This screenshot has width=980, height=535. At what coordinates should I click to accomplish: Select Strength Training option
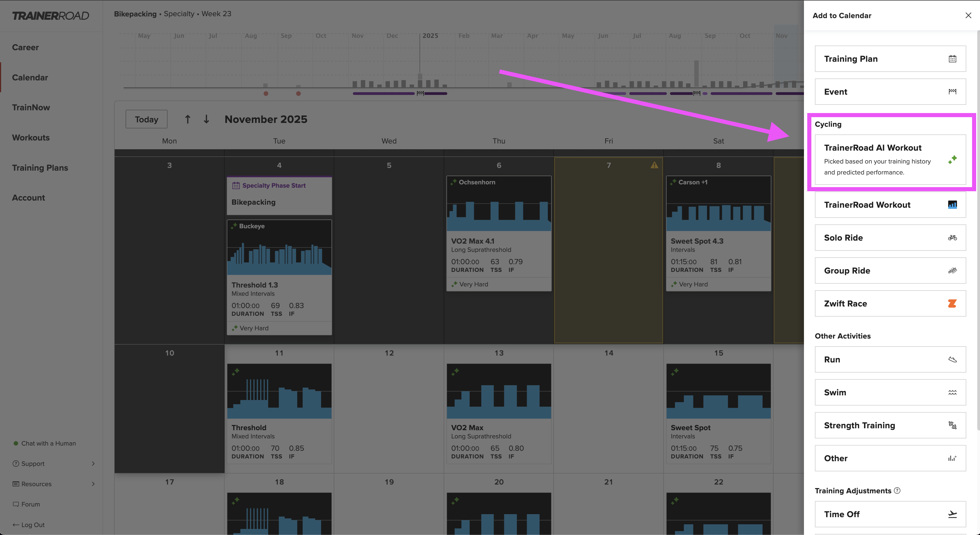pyautogui.click(x=890, y=425)
